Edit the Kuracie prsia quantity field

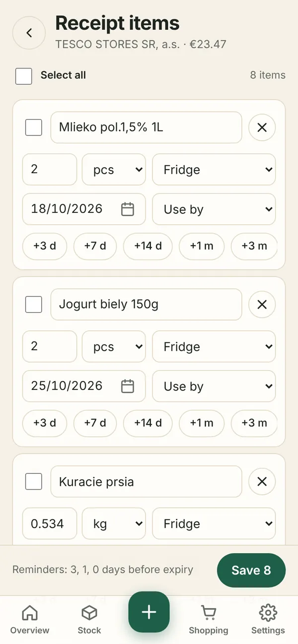pyautogui.click(x=50, y=523)
